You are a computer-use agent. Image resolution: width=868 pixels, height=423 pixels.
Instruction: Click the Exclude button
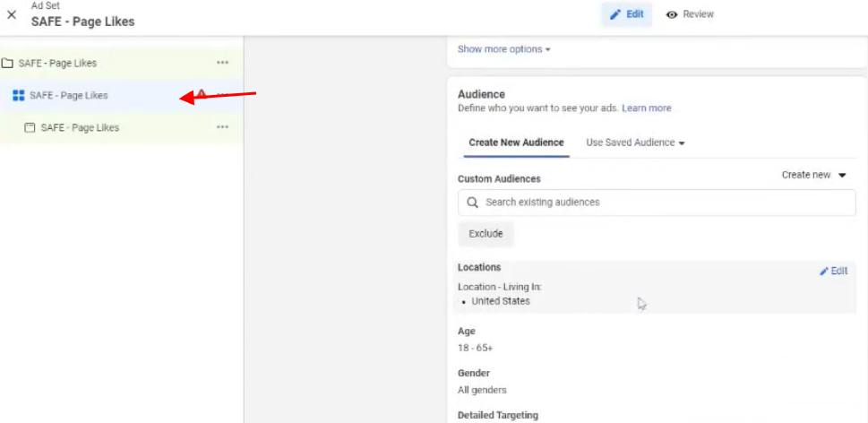click(486, 234)
